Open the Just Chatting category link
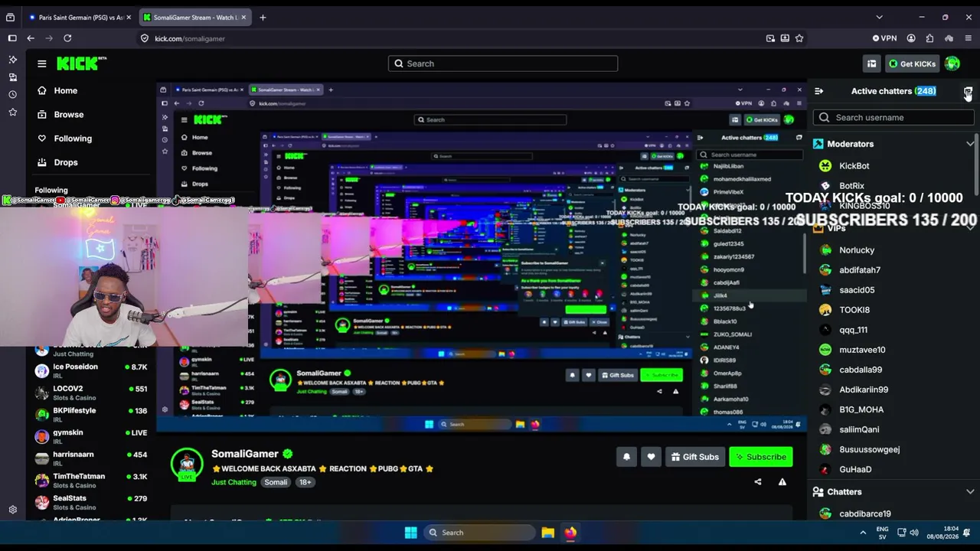Image resolution: width=980 pixels, height=551 pixels. (234, 482)
